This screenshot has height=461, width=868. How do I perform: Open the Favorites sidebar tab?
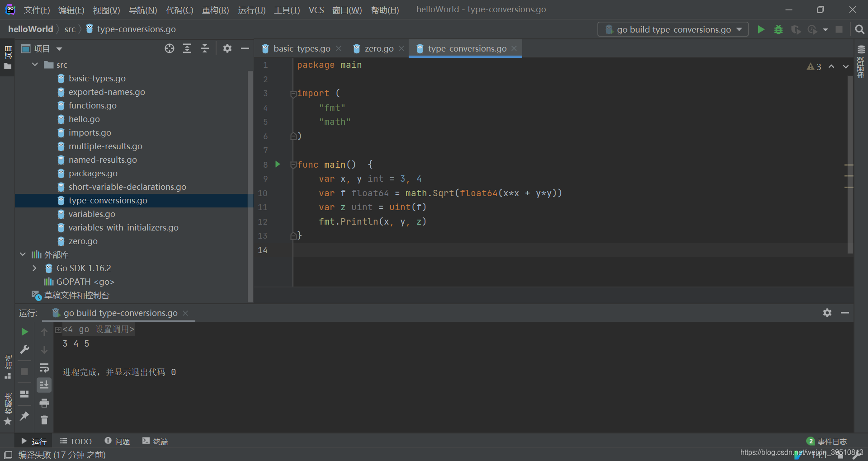pyautogui.click(x=8, y=409)
